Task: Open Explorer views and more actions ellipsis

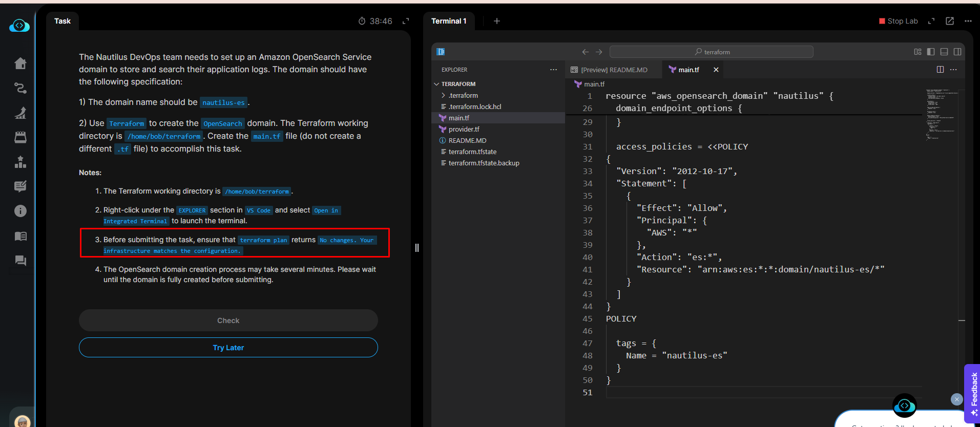Action: (x=553, y=70)
